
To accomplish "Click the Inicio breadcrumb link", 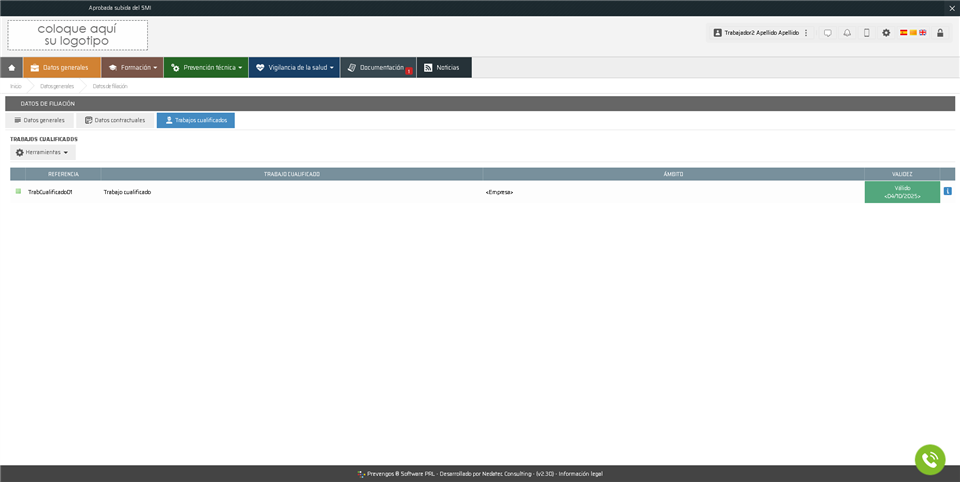I will coord(15,86).
